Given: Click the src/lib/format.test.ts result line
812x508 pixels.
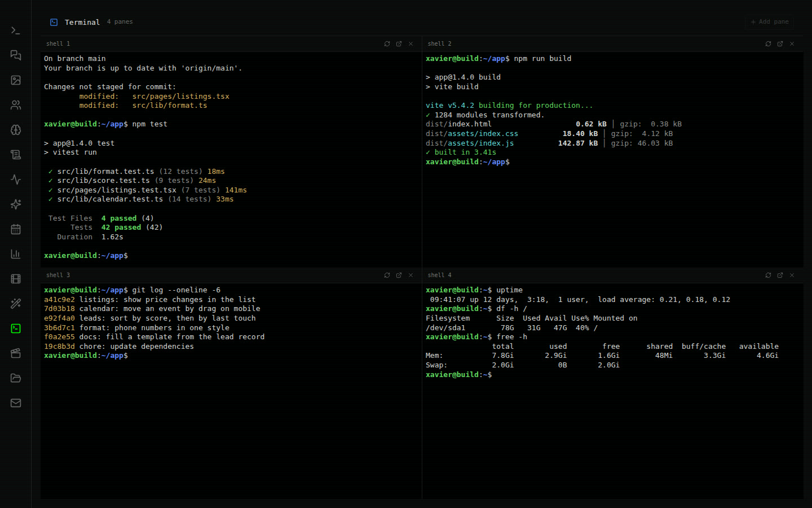Looking at the screenshot, I should [136, 172].
